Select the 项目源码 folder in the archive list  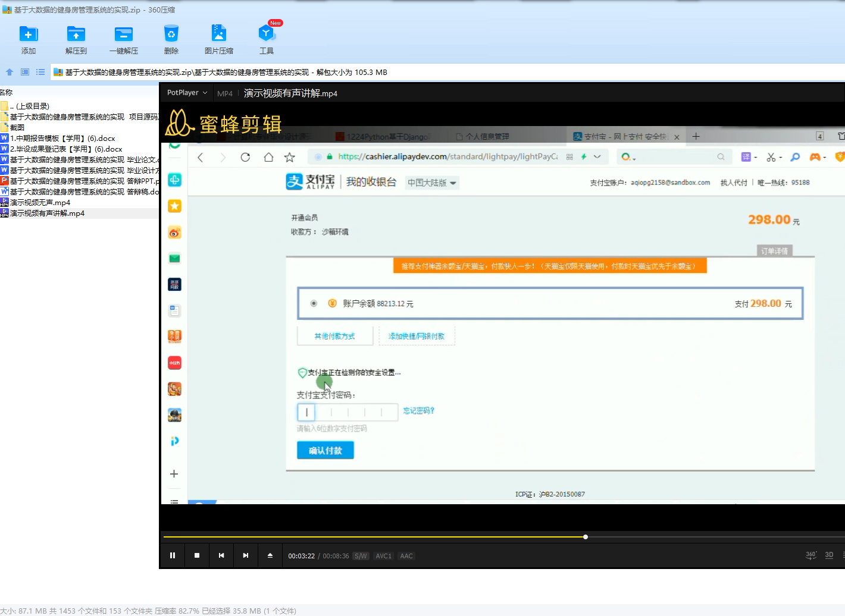pos(80,117)
